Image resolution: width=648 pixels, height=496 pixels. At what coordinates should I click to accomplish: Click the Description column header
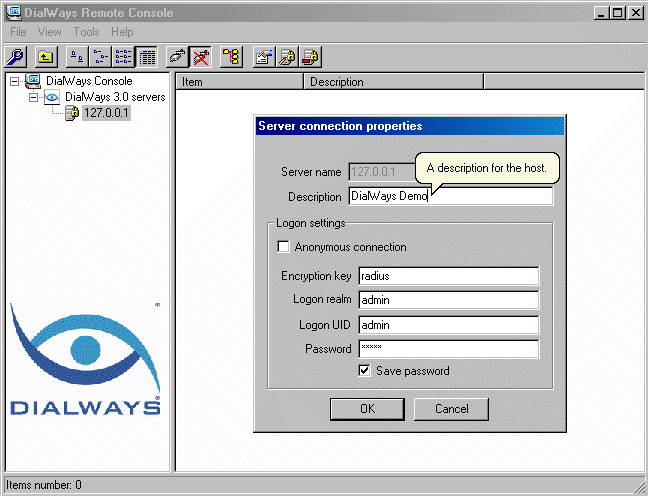[x=393, y=82]
